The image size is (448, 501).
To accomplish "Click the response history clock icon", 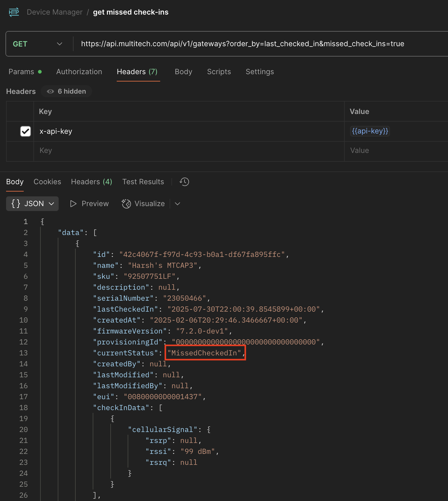I will point(184,182).
